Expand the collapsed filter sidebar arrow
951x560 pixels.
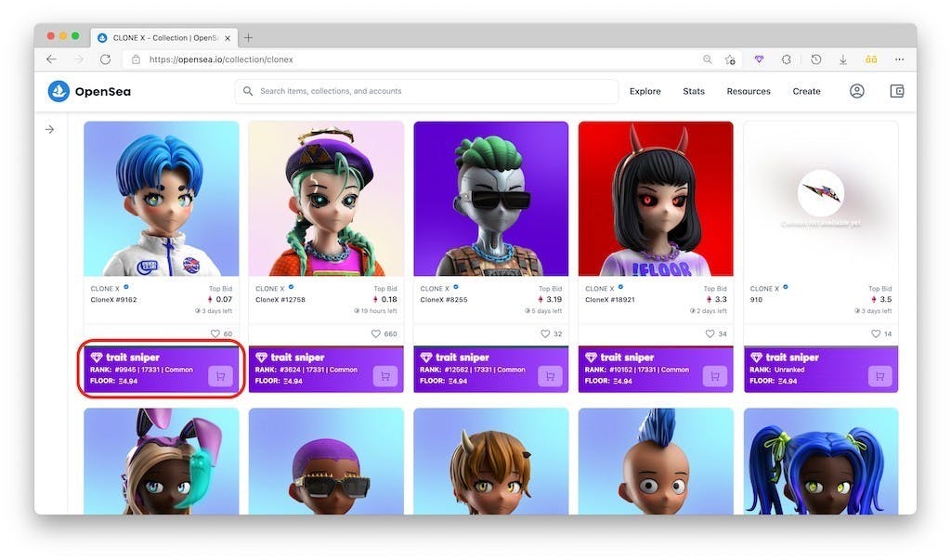coord(50,129)
